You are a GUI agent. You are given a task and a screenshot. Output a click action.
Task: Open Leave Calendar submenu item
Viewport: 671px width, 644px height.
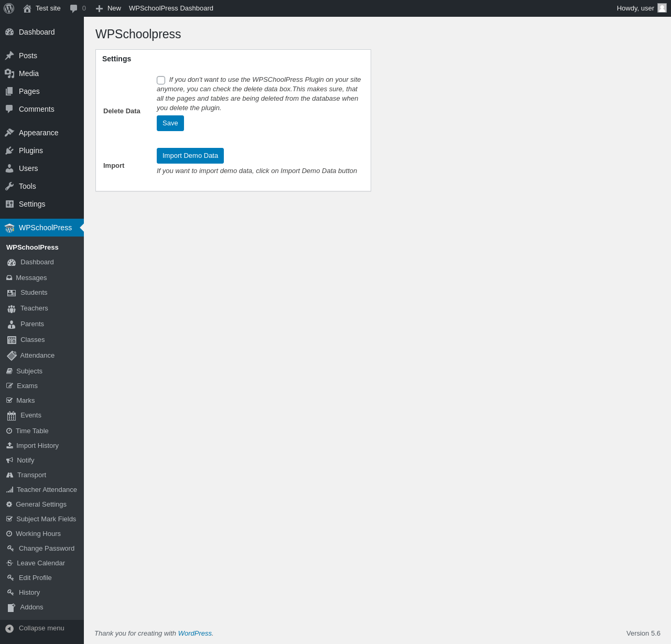42,563
